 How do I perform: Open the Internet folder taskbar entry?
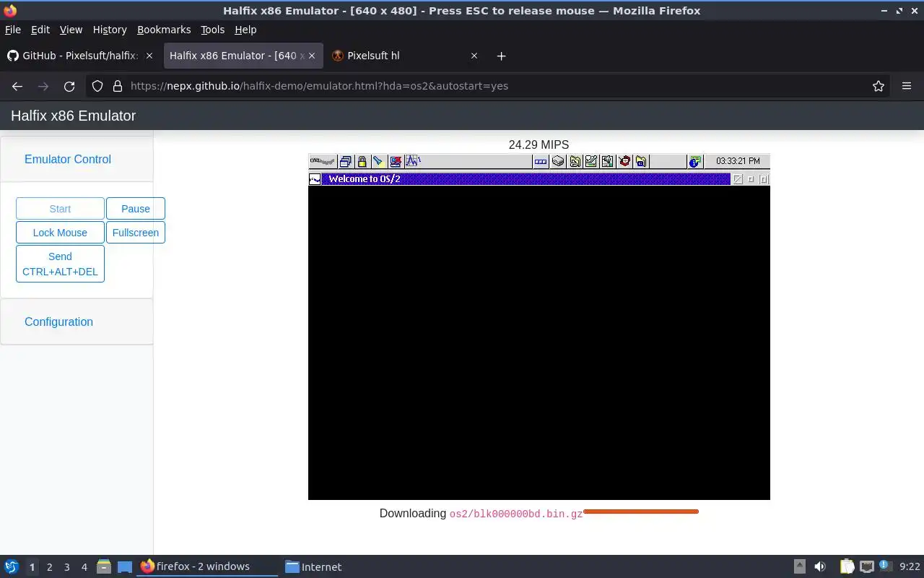[x=313, y=566]
